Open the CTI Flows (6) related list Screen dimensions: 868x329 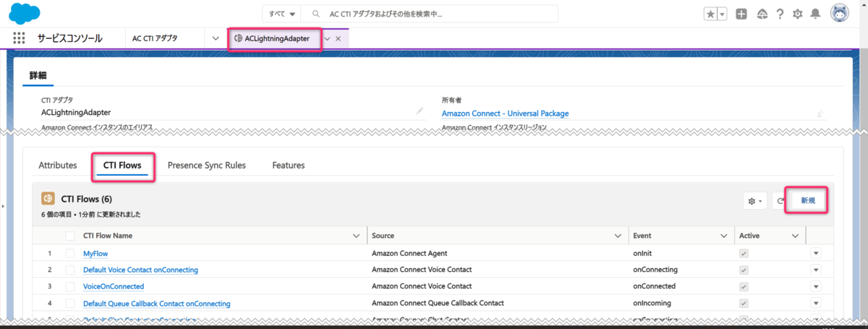[x=87, y=199]
